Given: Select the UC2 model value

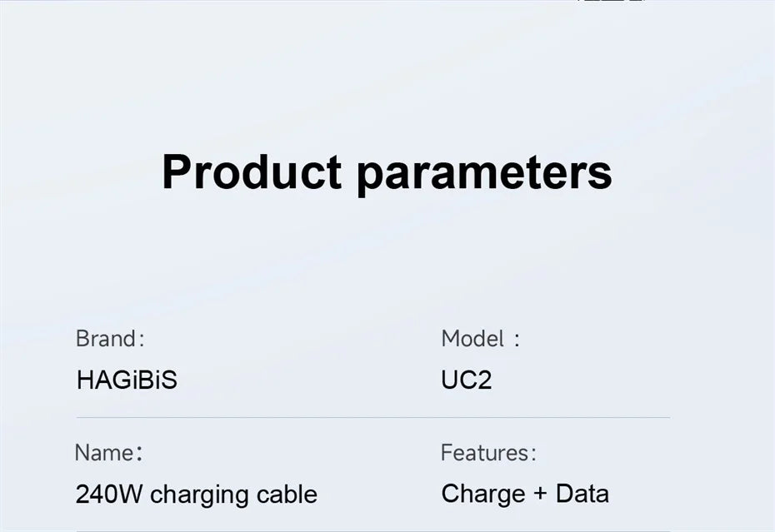Looking at the screenshot, I should pos(466,380).
